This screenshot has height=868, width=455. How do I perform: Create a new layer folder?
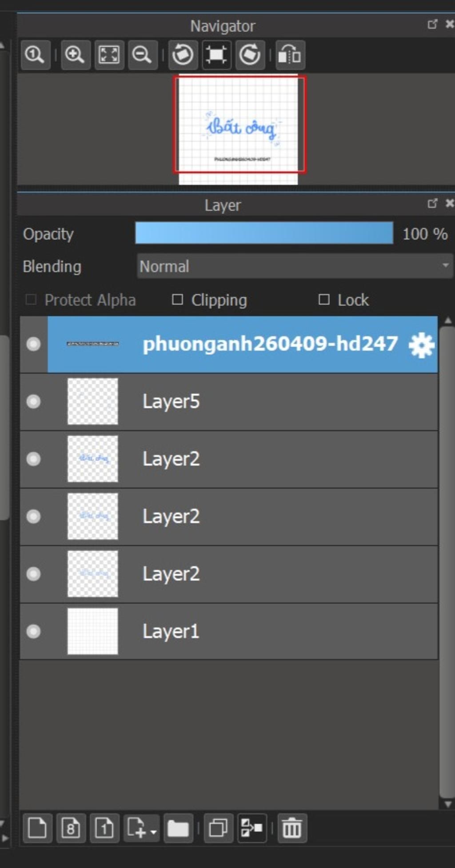pos(178,828)
